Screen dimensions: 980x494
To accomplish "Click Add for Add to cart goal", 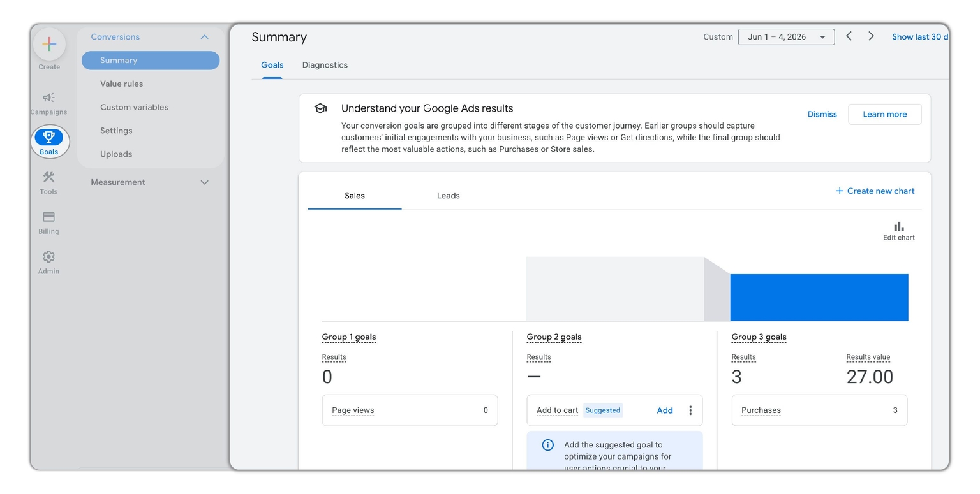I will pyautogui.click(x=664, y=410).
